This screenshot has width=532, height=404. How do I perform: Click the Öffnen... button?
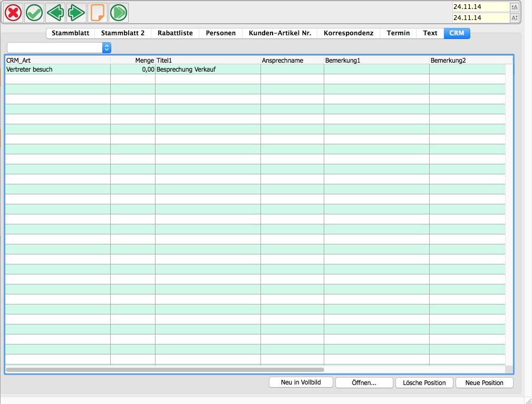(x=364, y=382)
